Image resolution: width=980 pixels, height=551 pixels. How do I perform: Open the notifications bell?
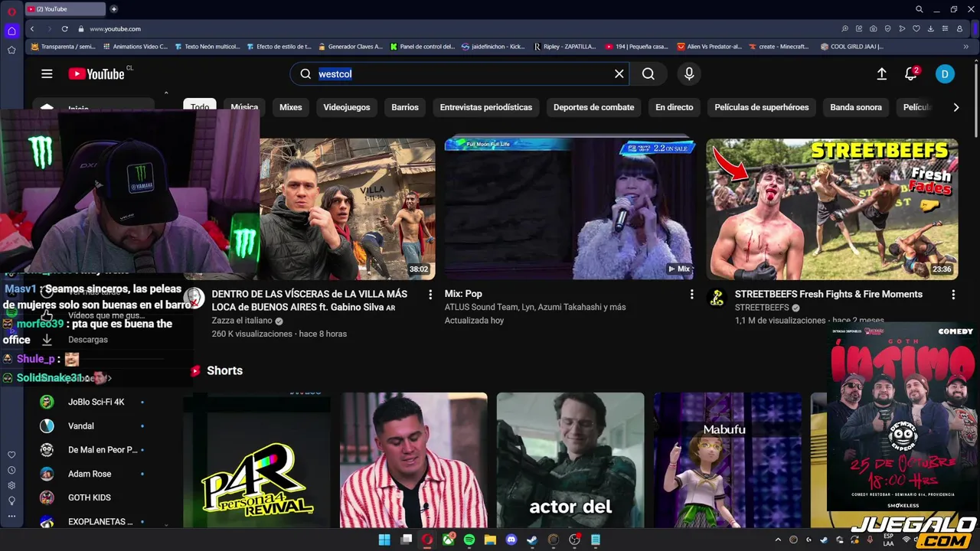(911, 74)
